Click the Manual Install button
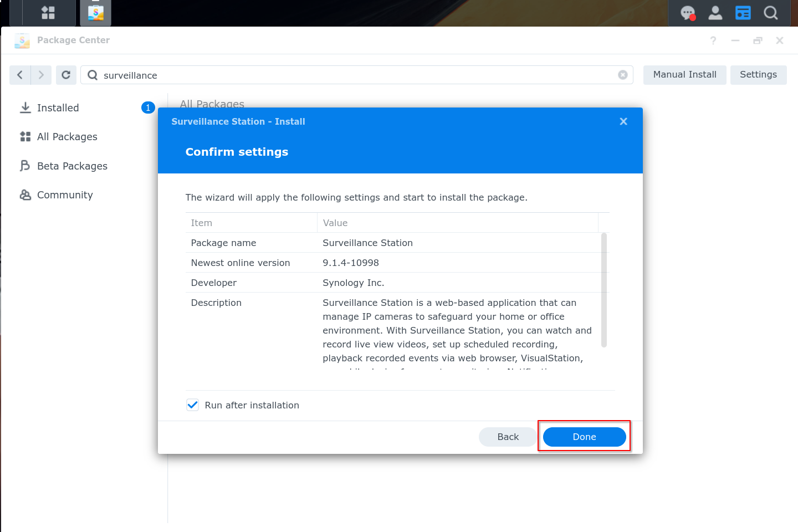The image size is (798, 532). (x=684, y=75)
